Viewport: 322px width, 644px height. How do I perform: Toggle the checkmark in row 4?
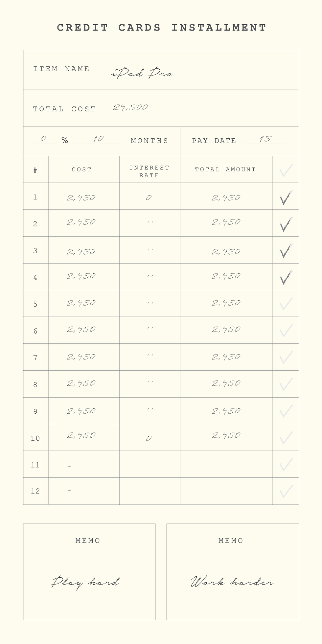pos(286,278)
